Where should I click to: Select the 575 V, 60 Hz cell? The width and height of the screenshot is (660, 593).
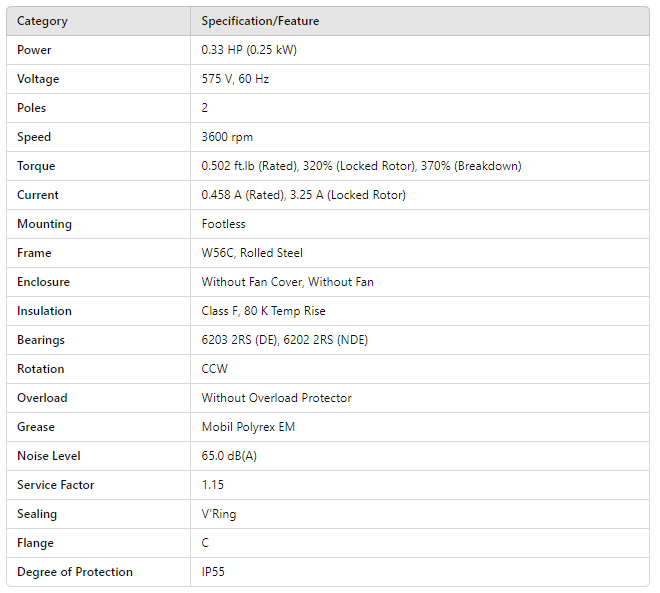pyautogui.click(x=235, y=79)
